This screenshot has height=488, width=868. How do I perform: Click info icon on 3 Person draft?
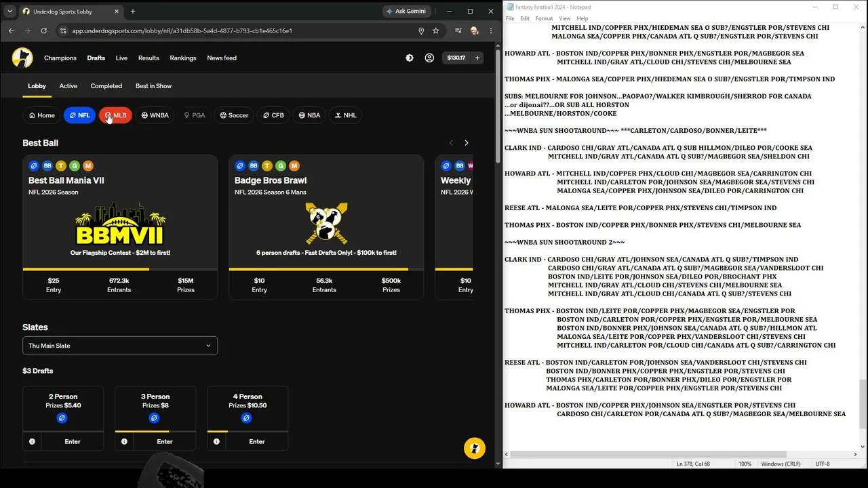(124, 442)
